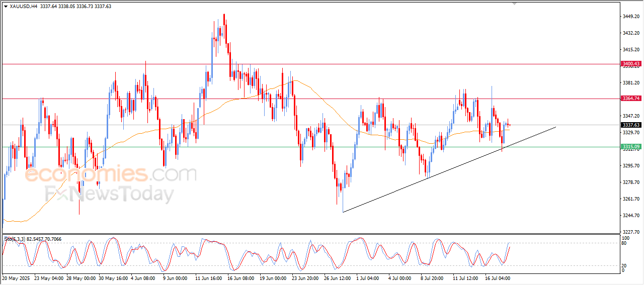Click the 20 May 2025 date label
Screen dimensions: 644x285
[17, 277]
